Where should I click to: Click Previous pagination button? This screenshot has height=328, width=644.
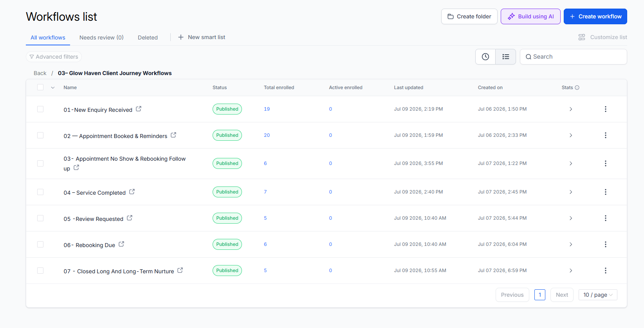512,295
